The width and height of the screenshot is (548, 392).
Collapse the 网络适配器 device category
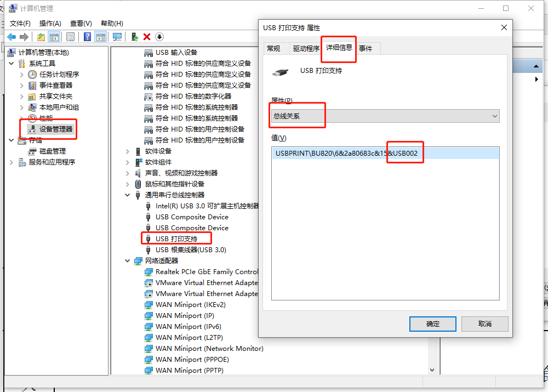128,260
